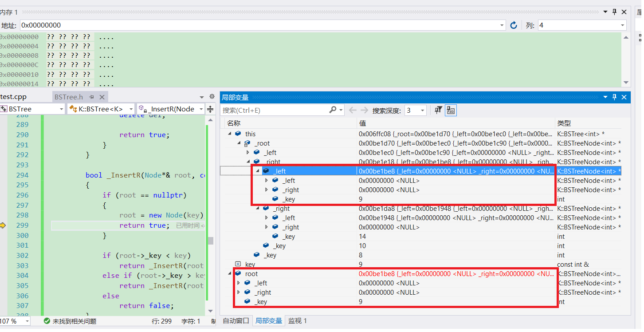Click the memory address input field
Viewport: 644px width, 332px height.
[x=259, y=25]
